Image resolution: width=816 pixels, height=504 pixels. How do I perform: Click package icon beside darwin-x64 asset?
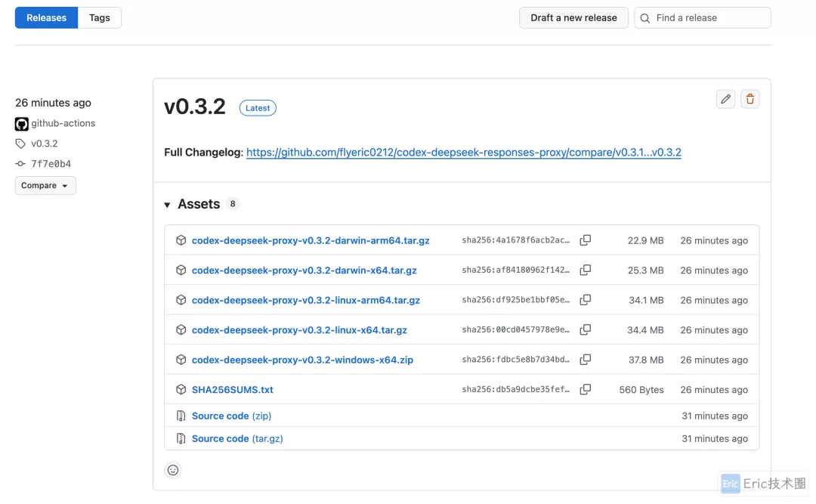pyautogui.click(x=181, y=270)
